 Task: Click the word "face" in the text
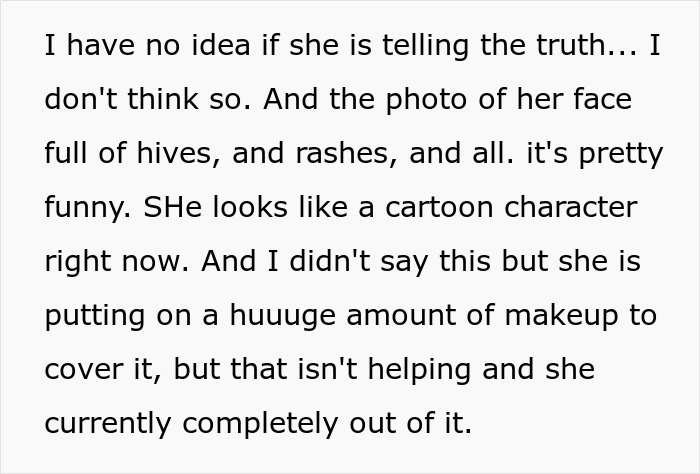[600, 101]
